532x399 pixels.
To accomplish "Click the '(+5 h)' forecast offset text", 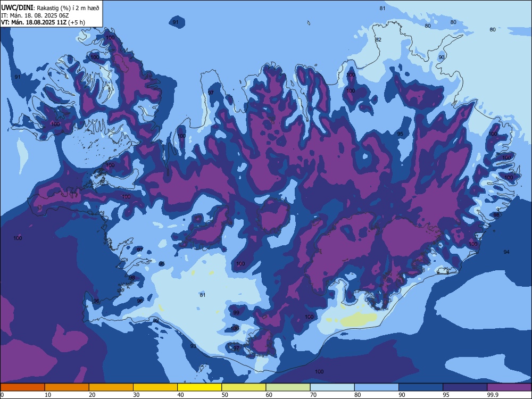I will [x=77, y=22].
